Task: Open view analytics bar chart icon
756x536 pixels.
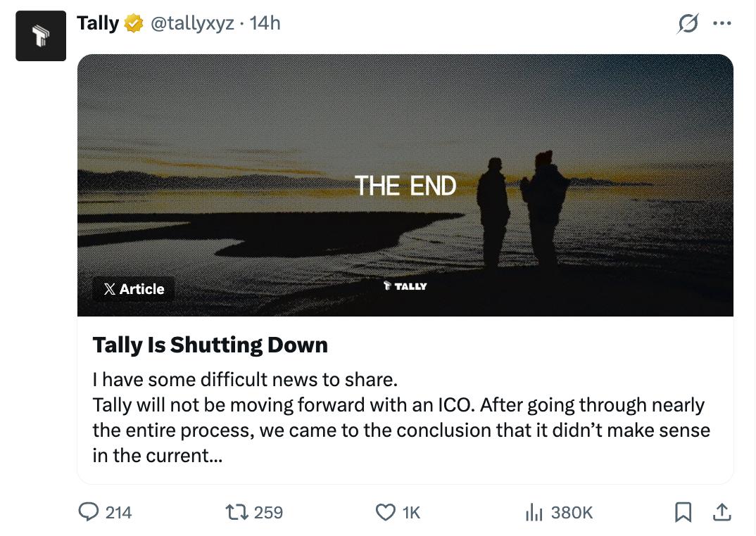Action: pyautogui.click(x=534, y=513)
